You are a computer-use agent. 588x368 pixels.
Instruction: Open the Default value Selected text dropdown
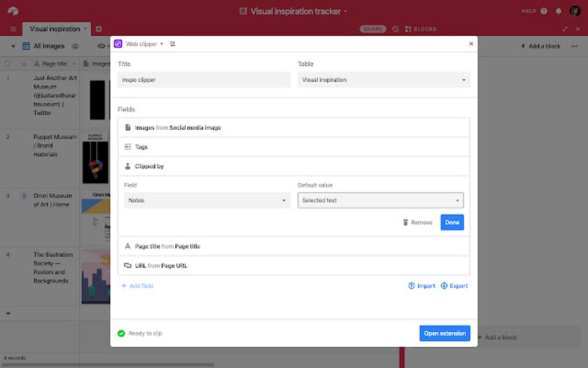pos(380,200)
